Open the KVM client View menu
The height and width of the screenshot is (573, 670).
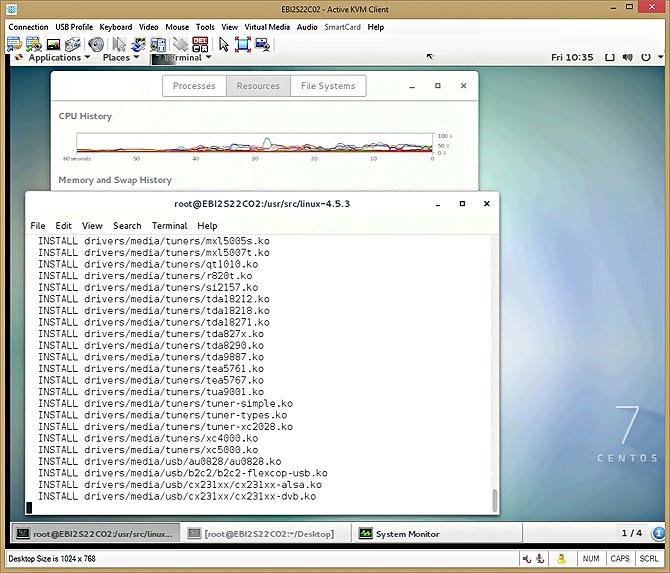[229, 27]
